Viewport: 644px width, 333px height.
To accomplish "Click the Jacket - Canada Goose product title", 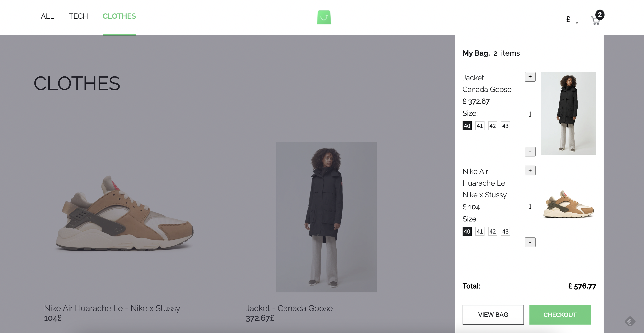I will [289, 308].
